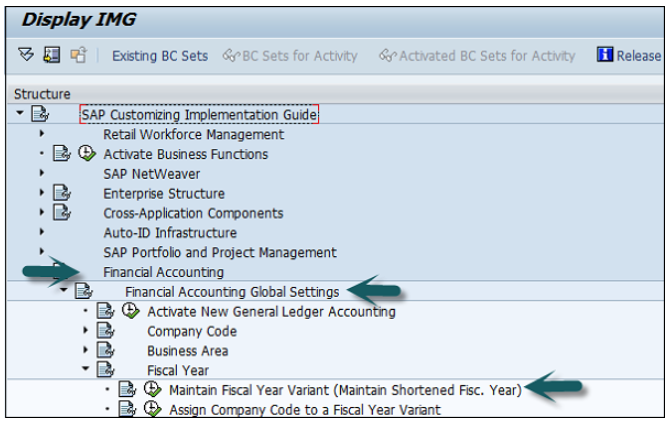This screenshot has width=671, height=422.
Task: Expand the Business Area node
Action: click(x=86, y=350)
